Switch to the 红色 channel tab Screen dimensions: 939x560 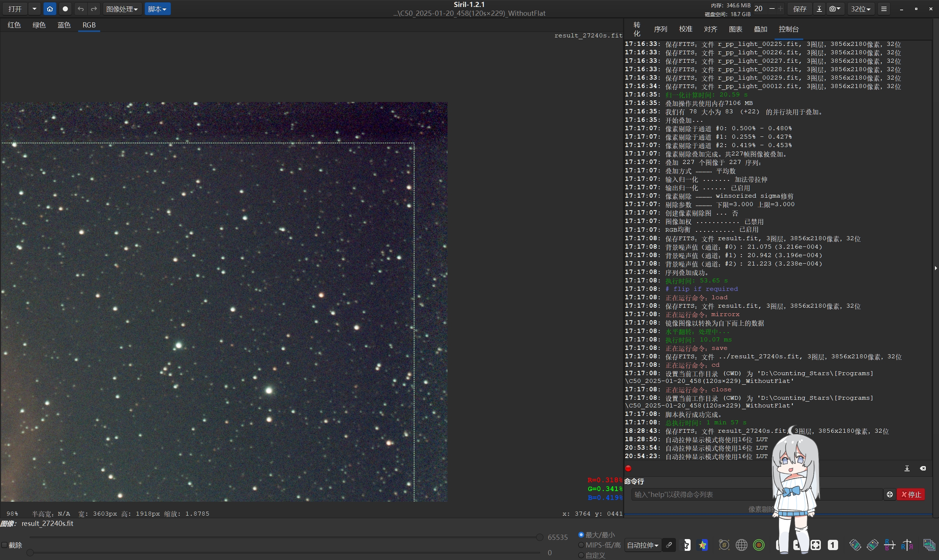[x=14, y=25]
